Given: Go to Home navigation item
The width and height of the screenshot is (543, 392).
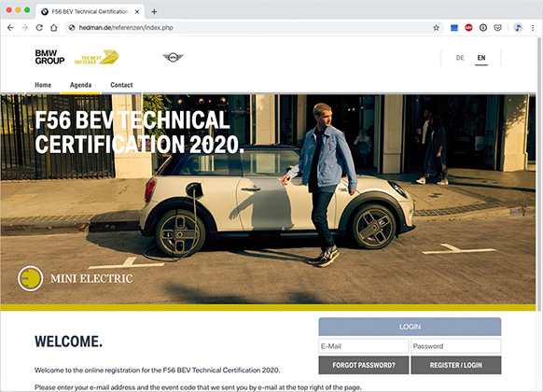Looking at the screenshot, I should 43,85.
